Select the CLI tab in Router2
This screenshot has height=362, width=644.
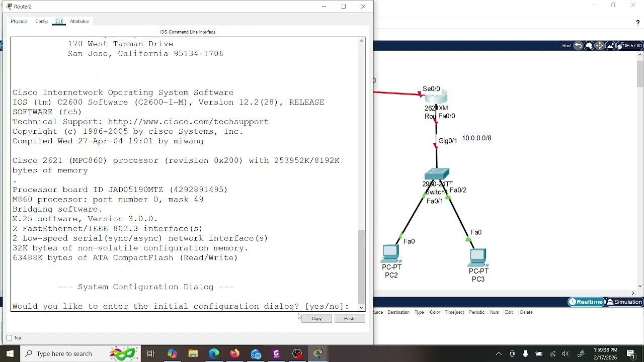tap(59, 21)
